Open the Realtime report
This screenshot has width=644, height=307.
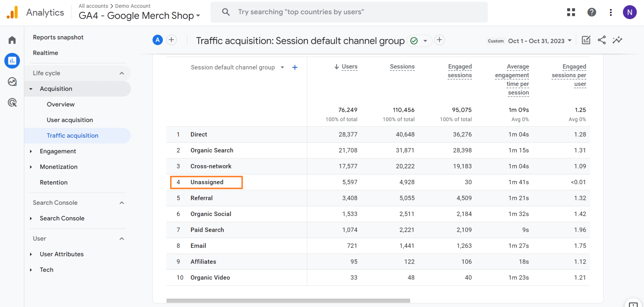[46, 53]
